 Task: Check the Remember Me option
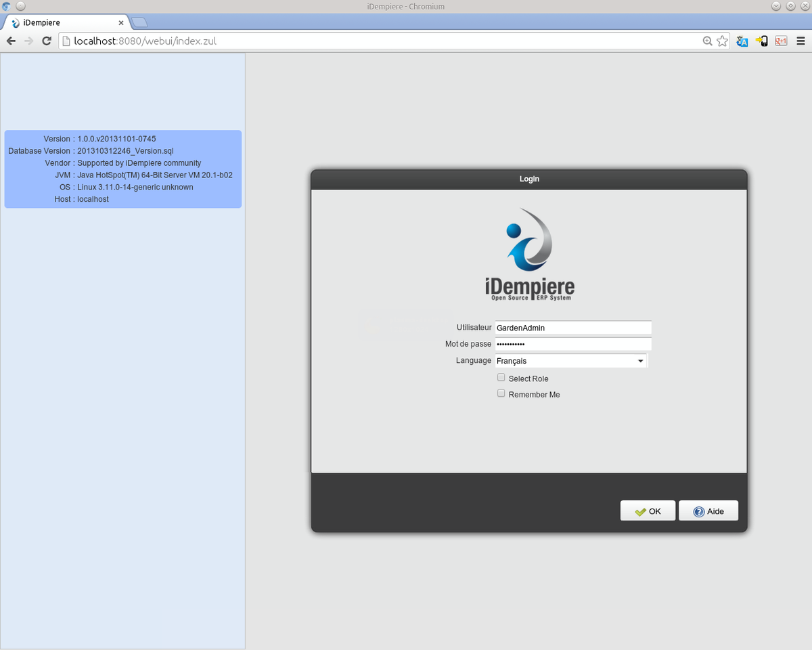click(501, 393)
